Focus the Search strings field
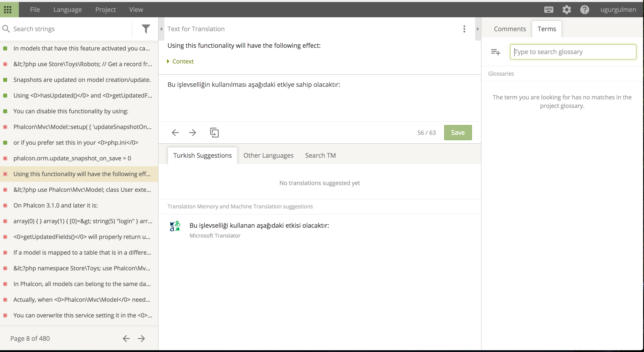644x352 pixels. tap(71, 29)
